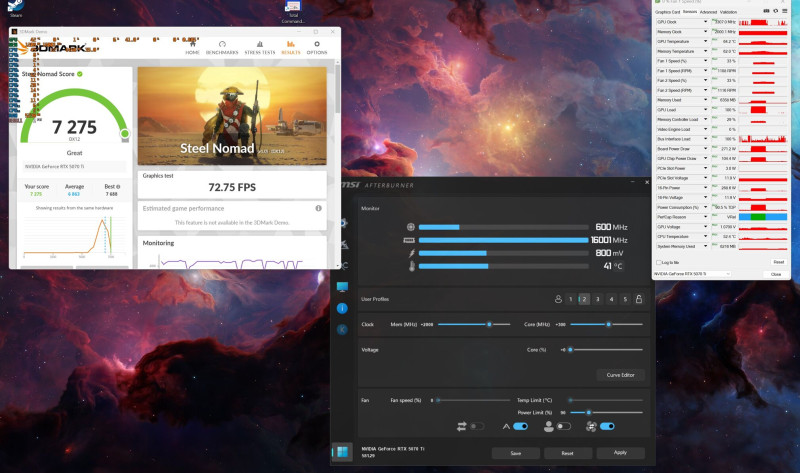Open Steam desktop shortcut

(16, 7)
